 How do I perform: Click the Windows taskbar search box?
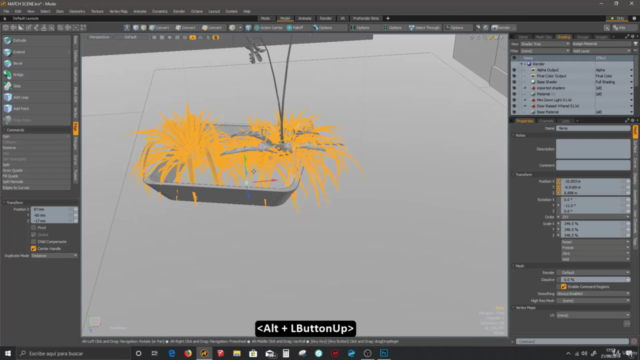coord(73,353)
